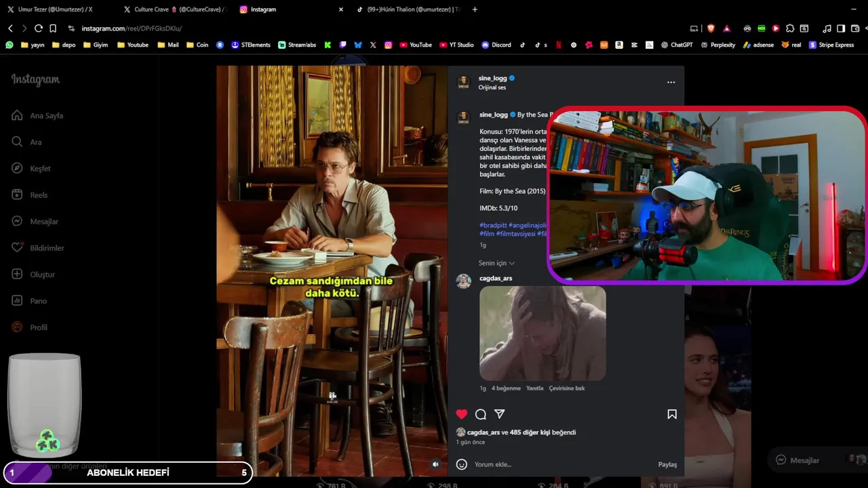This screenshot has height=488, width=868.
Task: Save the reel with the bookmark icon
Action: click(x=672, y=414)
